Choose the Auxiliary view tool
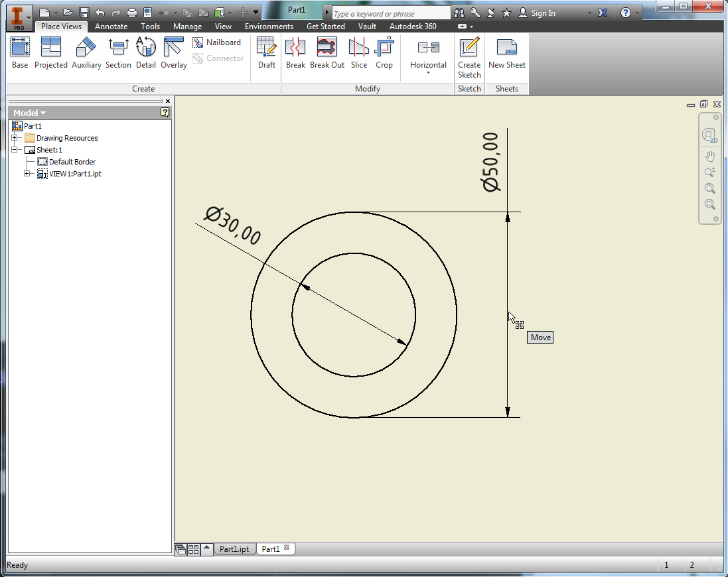Viewport: 728px width, 577px height. click(86, 53)
